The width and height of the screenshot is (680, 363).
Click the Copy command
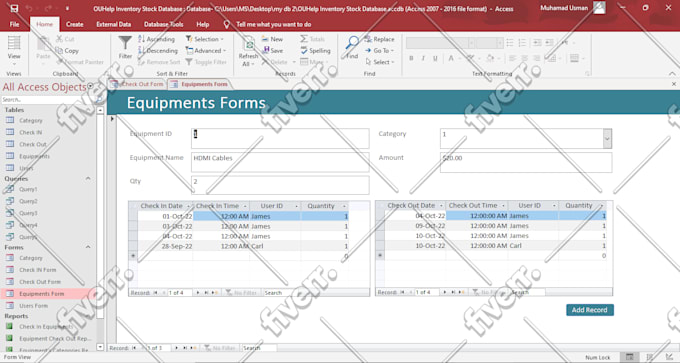click(x=67, y=51)
